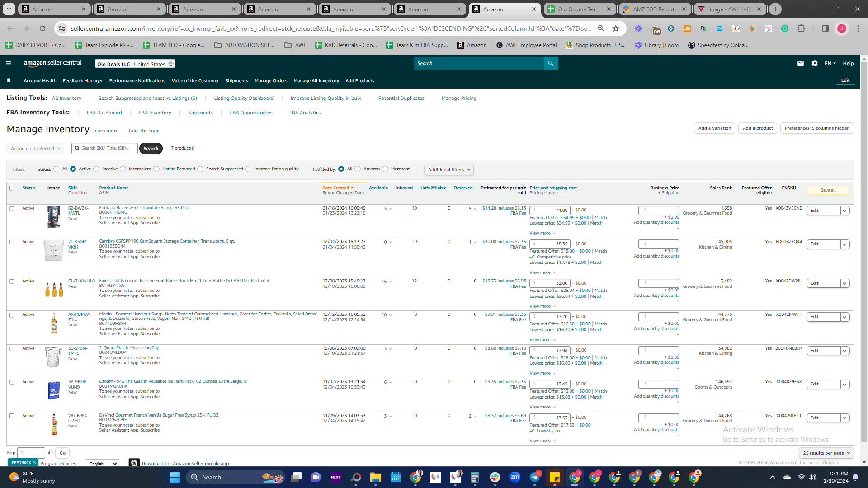Open Chrome three-dot menu
Viewport: 868px width, 488px height.
(858, 28)
